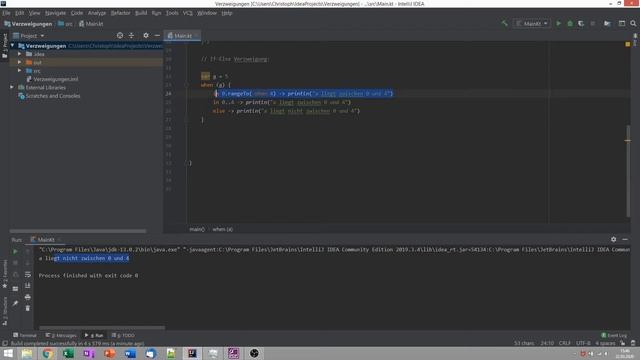Collapse the Verzweigungen root tree node
This screenshot has height=360, width=640.
(x=12, y=46)
